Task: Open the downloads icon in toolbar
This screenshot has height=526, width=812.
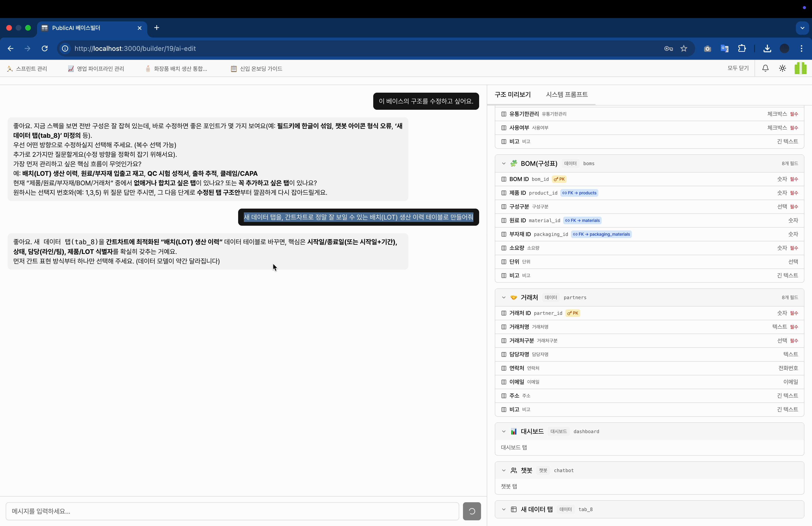Action: coord(767,48)
